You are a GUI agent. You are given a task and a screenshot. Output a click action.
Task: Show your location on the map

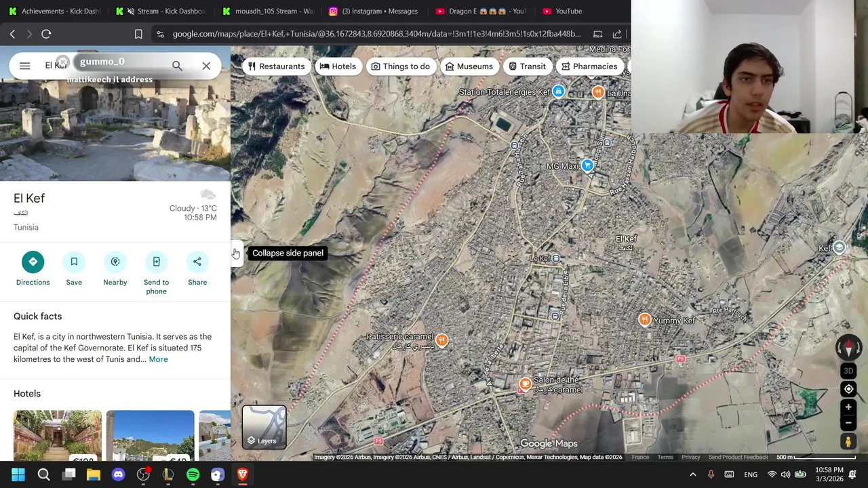pyautogui.click(x=848, y=389)
